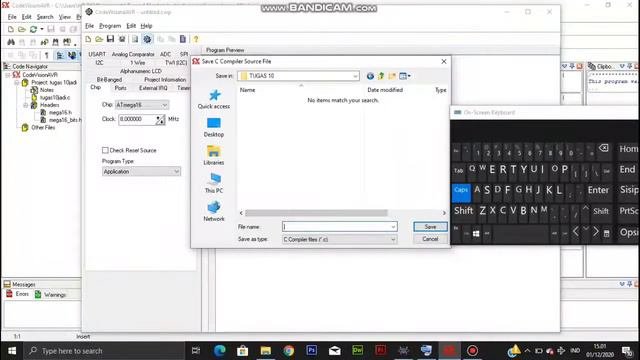The image size is (640, 360).
Task: Click the paragraph mark icon in main toolbar
Action: pos(47,55)
